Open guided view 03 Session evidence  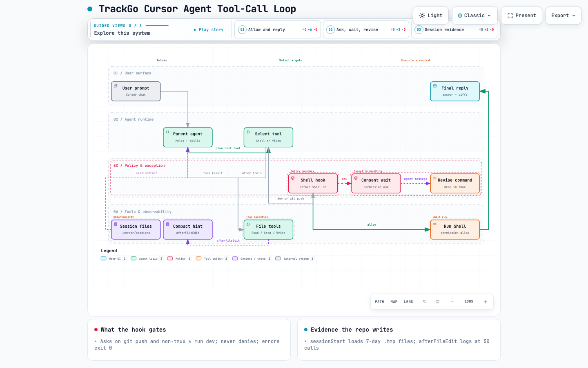(454, 30)
